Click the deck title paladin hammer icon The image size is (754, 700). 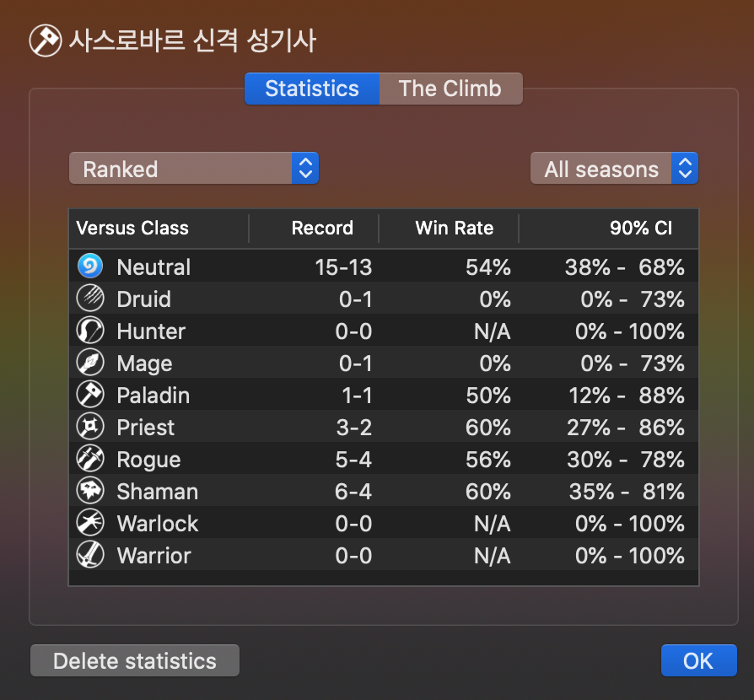click(46, 40)
